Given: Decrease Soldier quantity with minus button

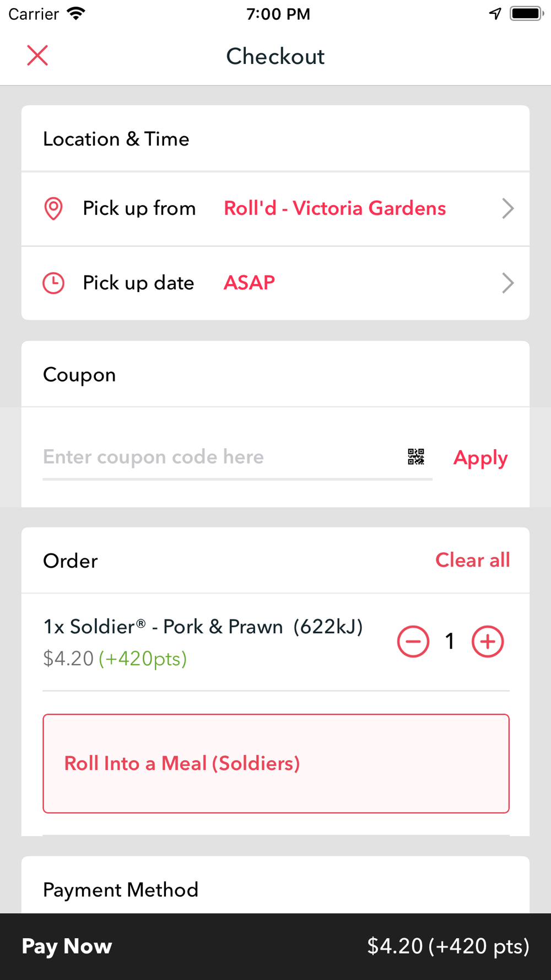Looking at the screenshot, I should point(413,642).
